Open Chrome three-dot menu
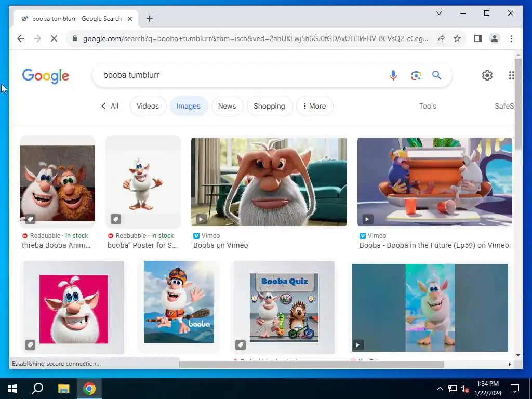532x399 pixels. 511,38
